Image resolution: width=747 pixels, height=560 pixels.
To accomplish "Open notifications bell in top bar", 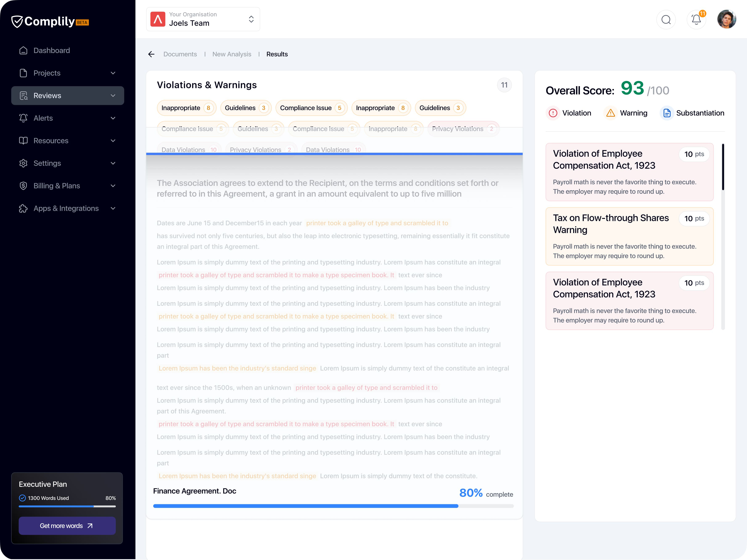I will pos(696,20).
